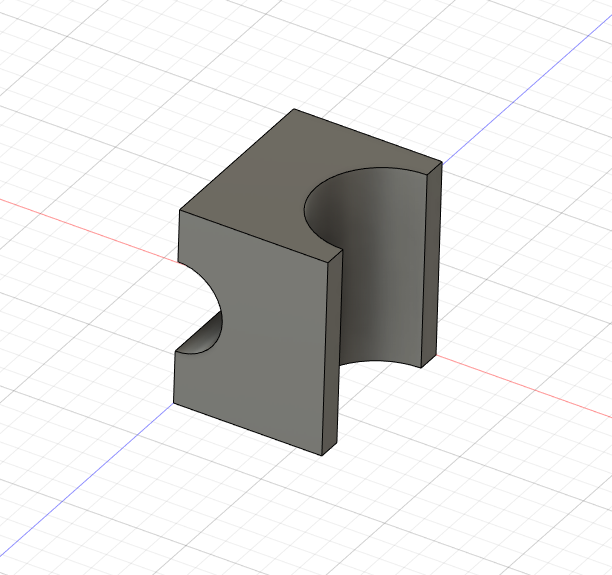Select the narrow vertical face beside the large cutout
612x575 pixels.
click(334, 350)
